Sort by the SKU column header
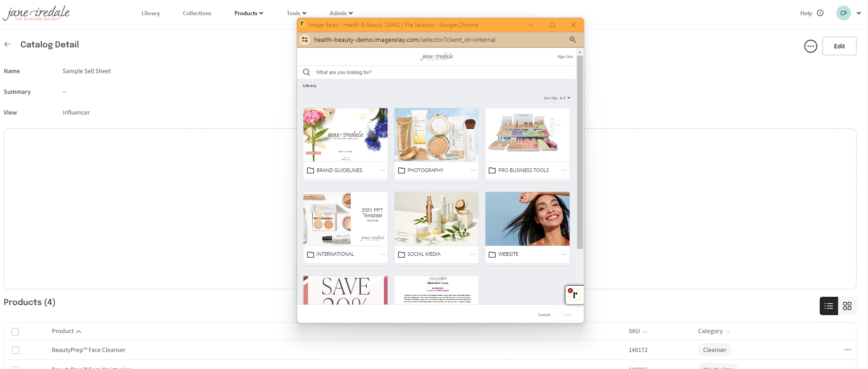 (638, 331)
